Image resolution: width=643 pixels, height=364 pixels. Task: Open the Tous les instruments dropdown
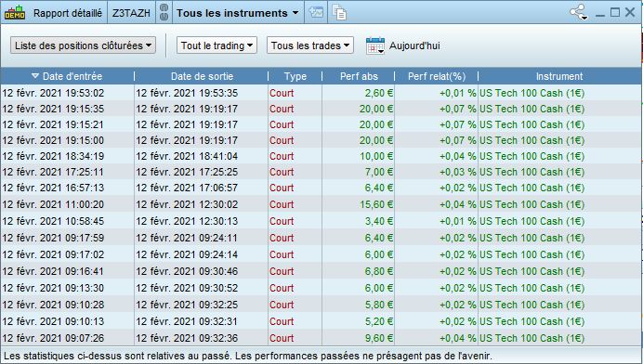(238, 13)
